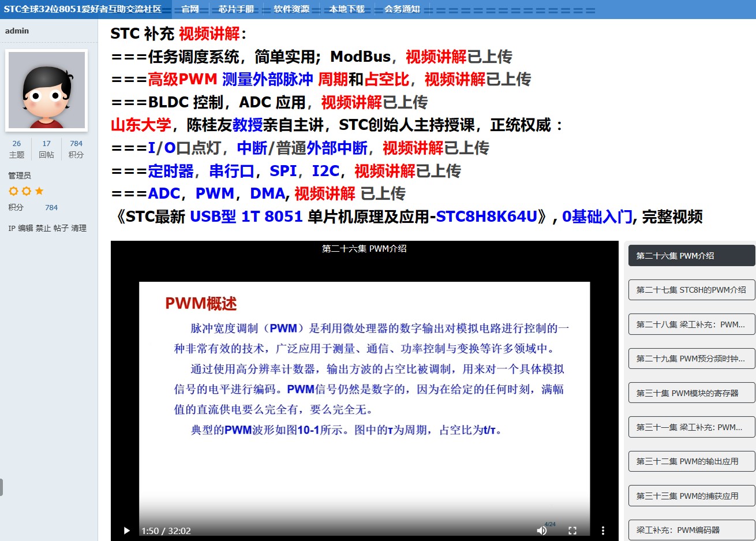This screenshot has width=756, height=541.
Task: Select episode 第二十八集 梁工补充: PWM...
Action: click(x=691, y=324)
